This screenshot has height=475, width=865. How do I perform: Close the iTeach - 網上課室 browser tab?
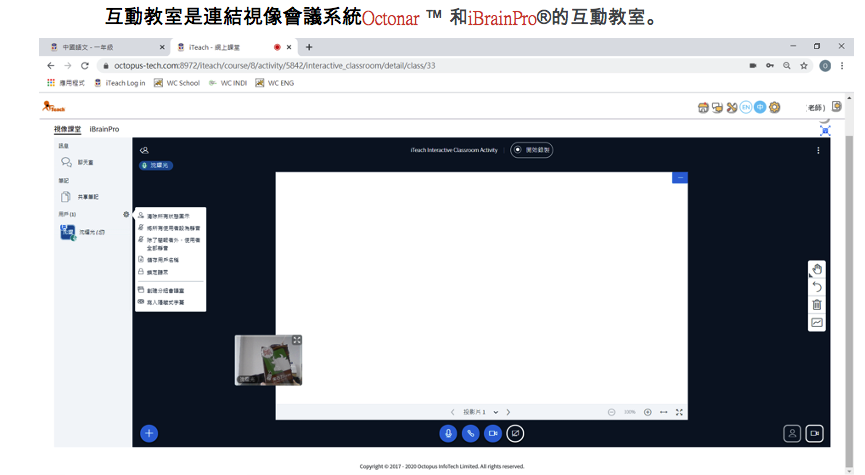[x=289, y=47]
